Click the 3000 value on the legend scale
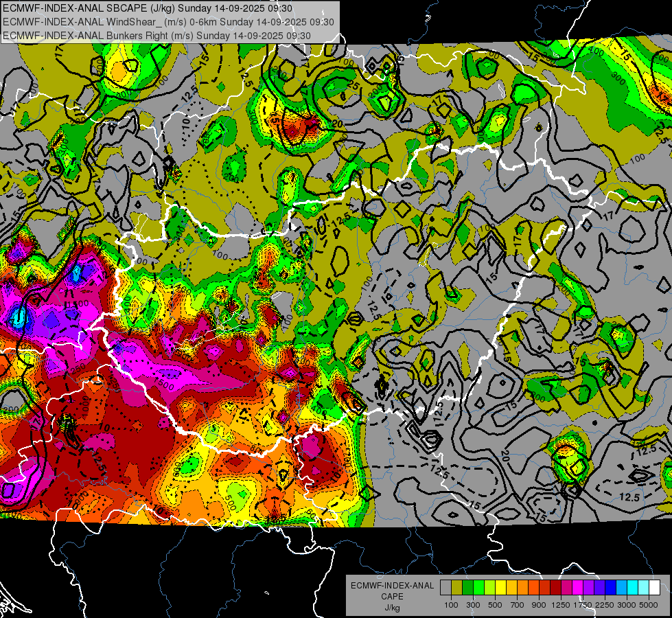672x618 pixels. coord(626,605)
